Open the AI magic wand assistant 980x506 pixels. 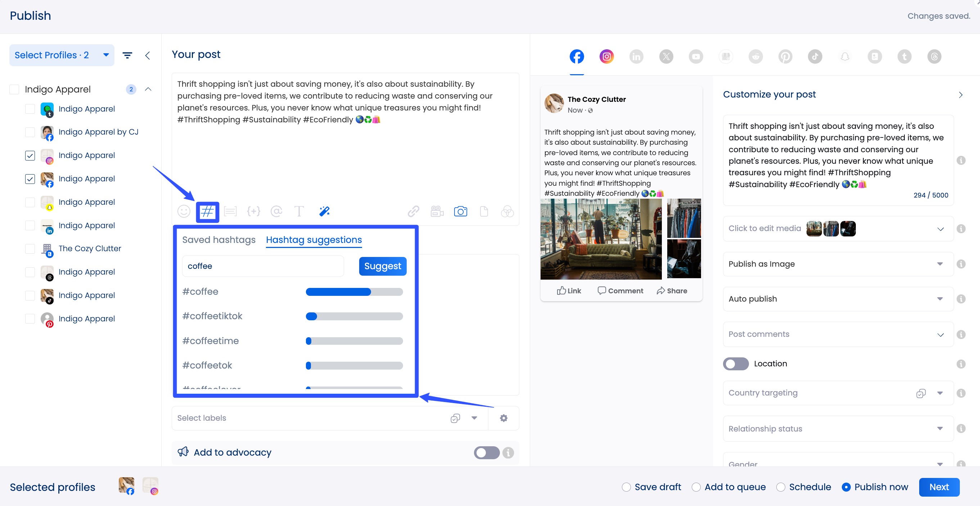click(324, 212)
